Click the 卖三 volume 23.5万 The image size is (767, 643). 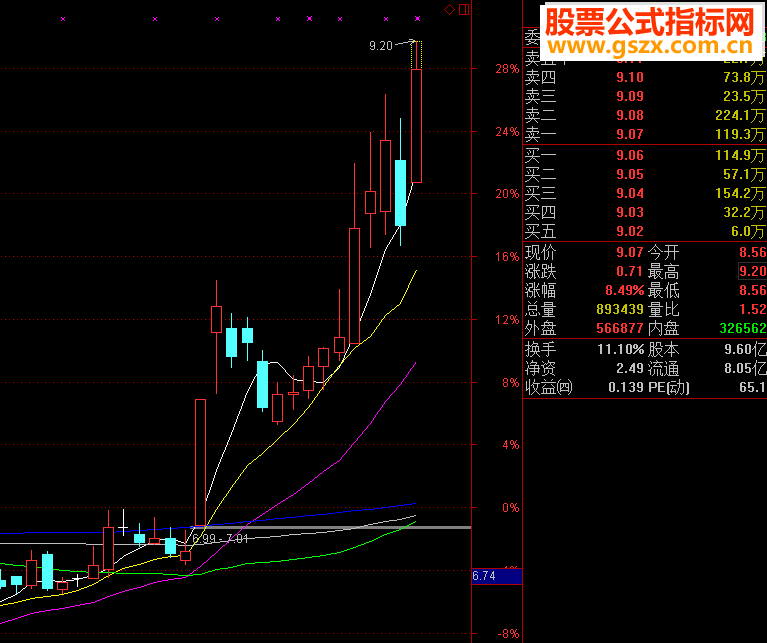click(744, 96)
